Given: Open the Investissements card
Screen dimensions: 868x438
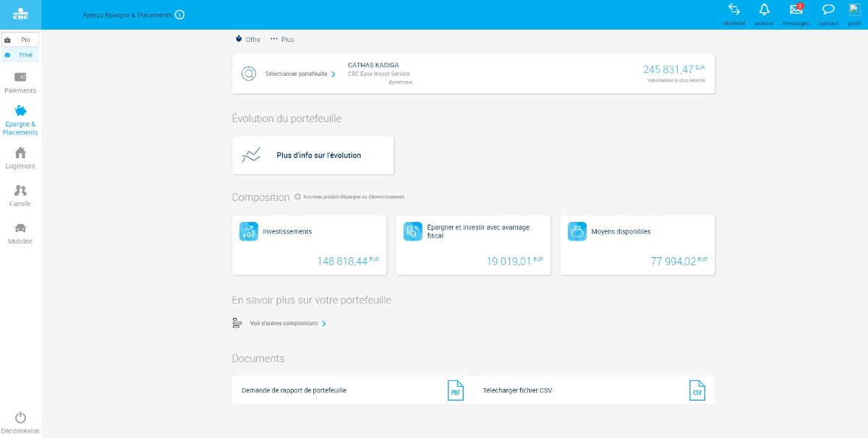Looking at the screenshot, I should click(309, 245).
